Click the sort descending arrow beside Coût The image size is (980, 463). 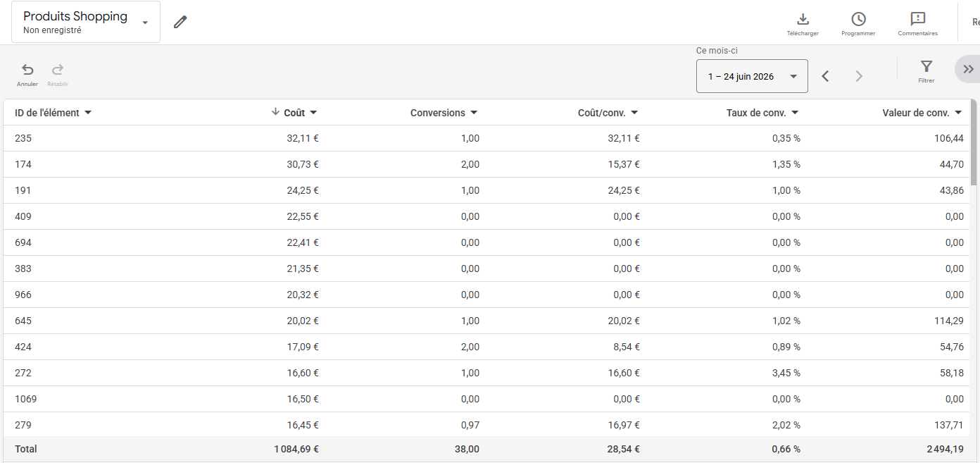point(275,112)
